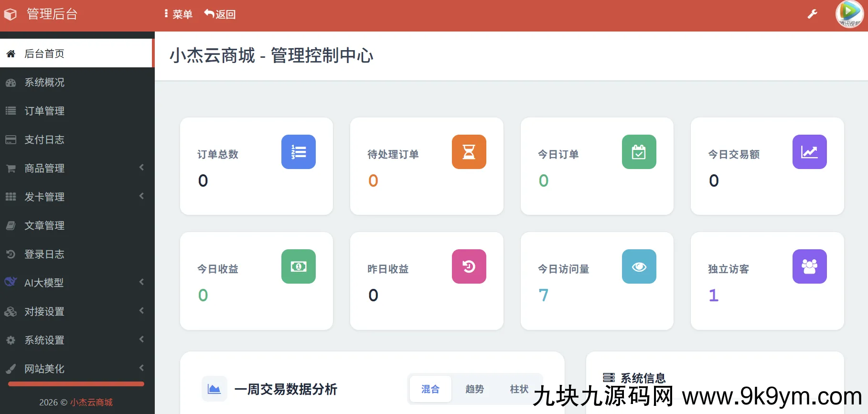This screenshot has width=868, height=414.
Task: Click the green calendar today's orders icon
Action: click(x=639, y=152)
